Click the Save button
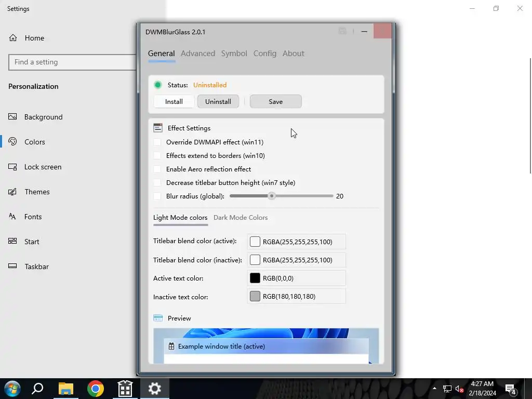 point(275,101)
